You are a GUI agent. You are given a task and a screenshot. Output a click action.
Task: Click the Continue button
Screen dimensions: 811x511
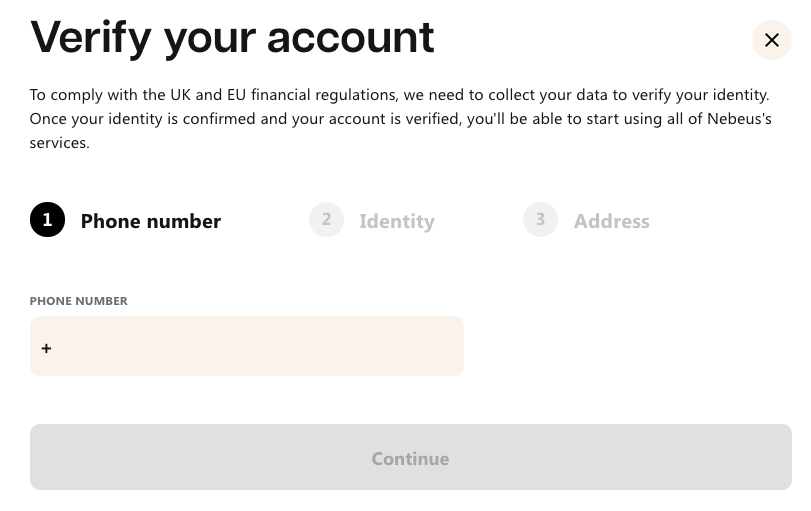pos(411,457)
